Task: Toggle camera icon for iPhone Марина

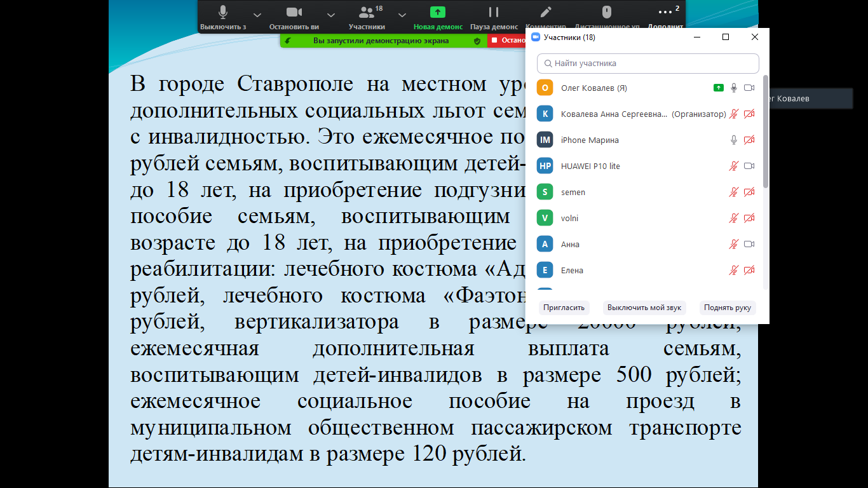Action: (749, 140)
